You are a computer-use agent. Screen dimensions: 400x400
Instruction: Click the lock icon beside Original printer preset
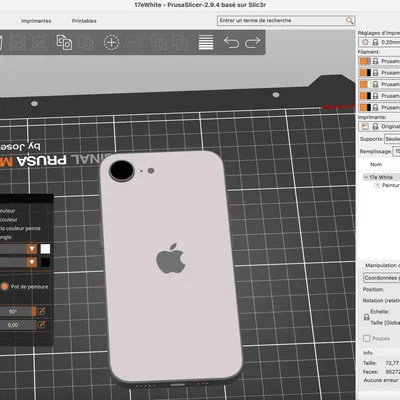[x=375, y=126]
